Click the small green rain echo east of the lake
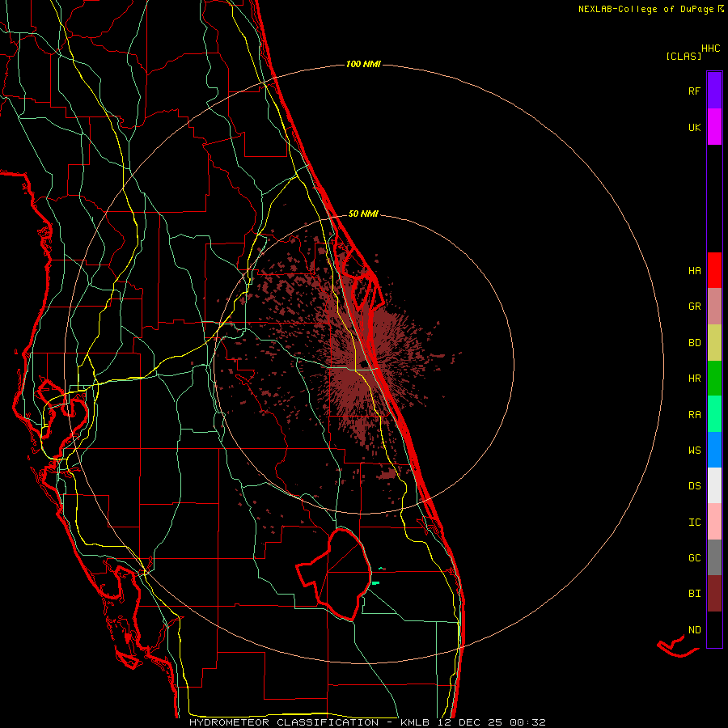Screen dimensions: 728x728 click(376, 582)
